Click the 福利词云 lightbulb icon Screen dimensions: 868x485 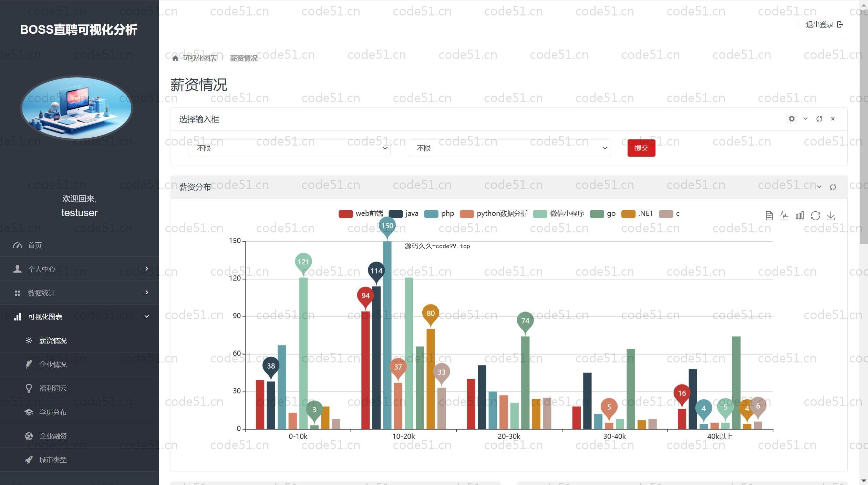(29, 388)
